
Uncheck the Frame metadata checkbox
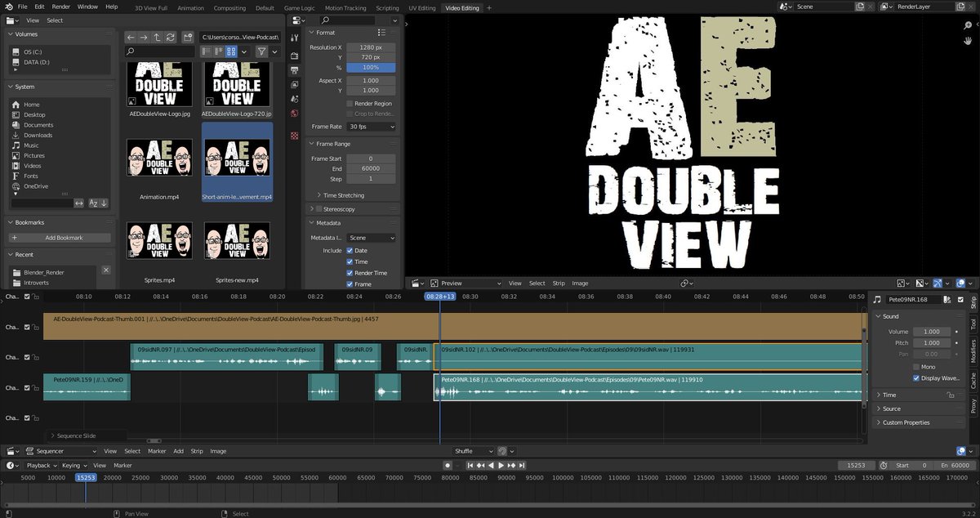(x=350, y=284)
